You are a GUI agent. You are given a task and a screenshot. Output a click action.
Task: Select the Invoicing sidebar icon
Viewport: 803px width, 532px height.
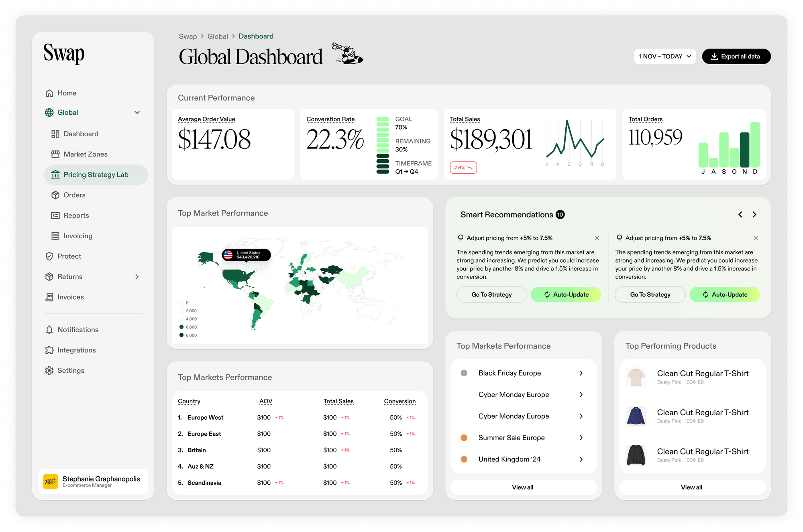pyautogui.click(x=56, y=236)
